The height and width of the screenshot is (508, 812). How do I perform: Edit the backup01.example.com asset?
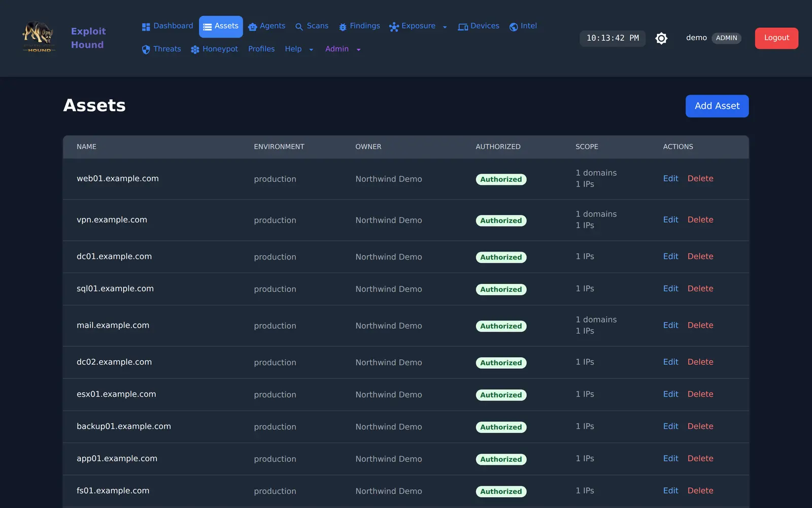coord(670,427)
